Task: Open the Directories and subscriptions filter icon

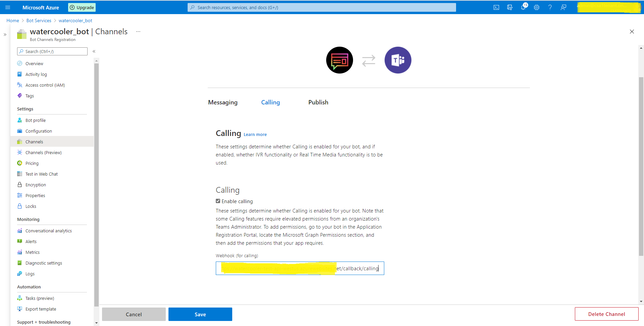Action: 510,7
